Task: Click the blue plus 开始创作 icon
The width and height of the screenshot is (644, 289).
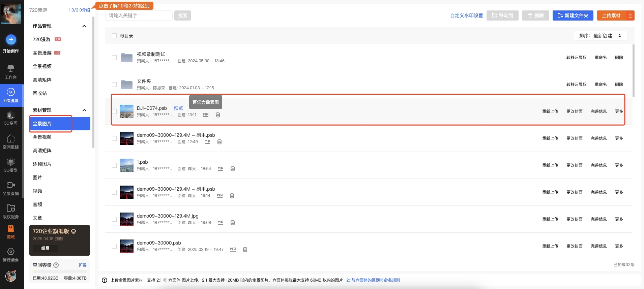Action: 11,40
